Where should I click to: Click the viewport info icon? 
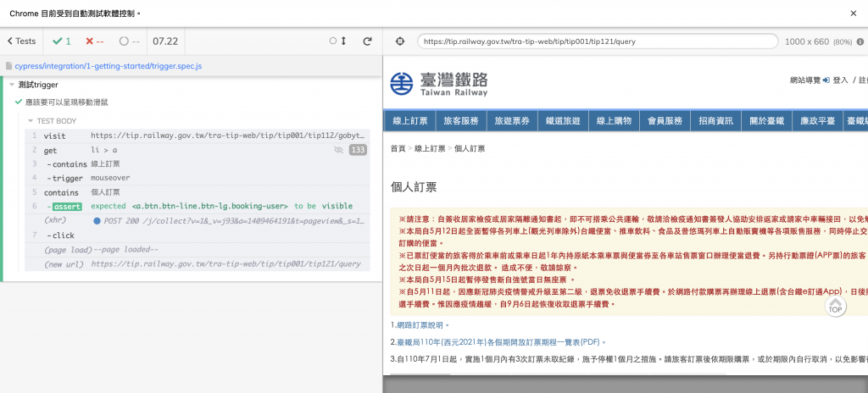click(x=860, y=42)
